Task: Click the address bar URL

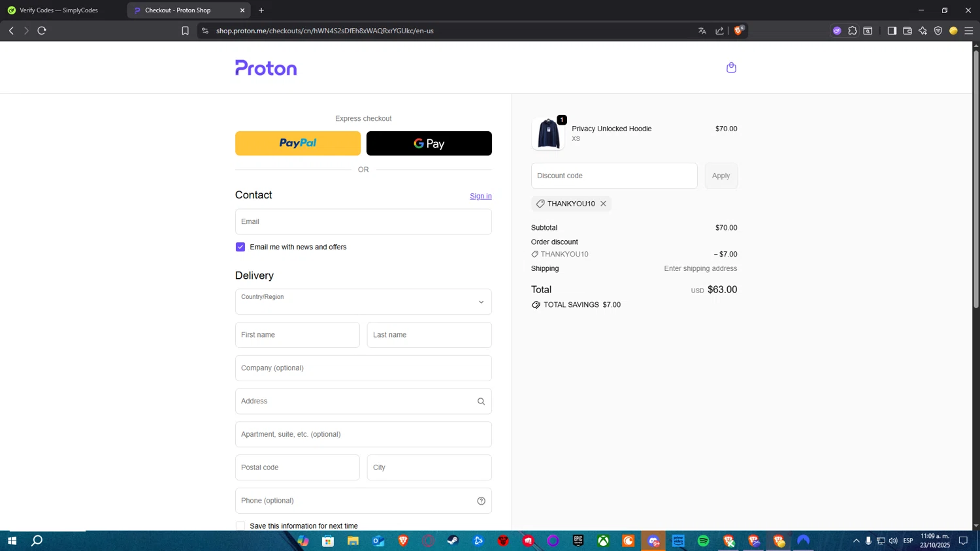Action: pos(325,31)
